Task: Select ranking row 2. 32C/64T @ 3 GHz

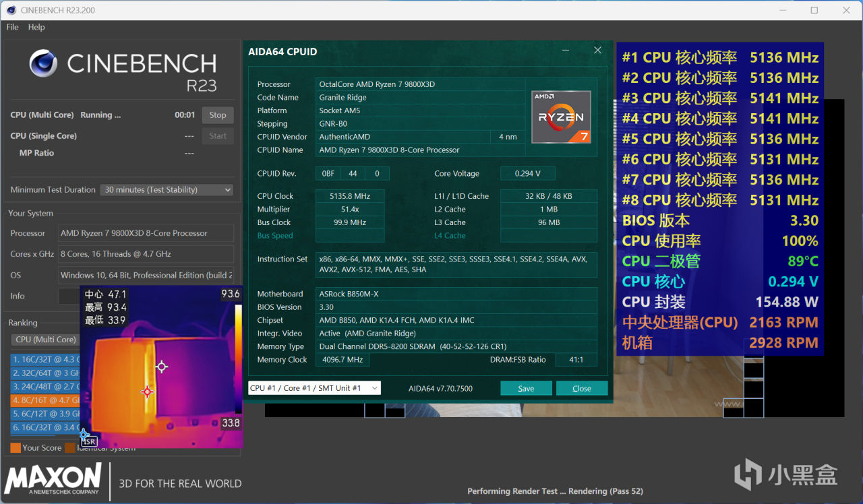Action: pyautogui.click(x=46, y=373)
